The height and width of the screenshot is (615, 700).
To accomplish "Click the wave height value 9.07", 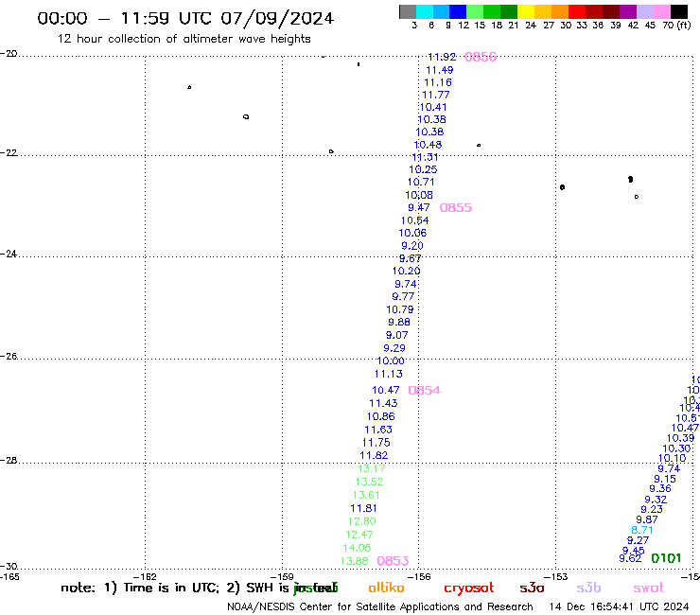I will pyautogui.click(x=397, y=335).
